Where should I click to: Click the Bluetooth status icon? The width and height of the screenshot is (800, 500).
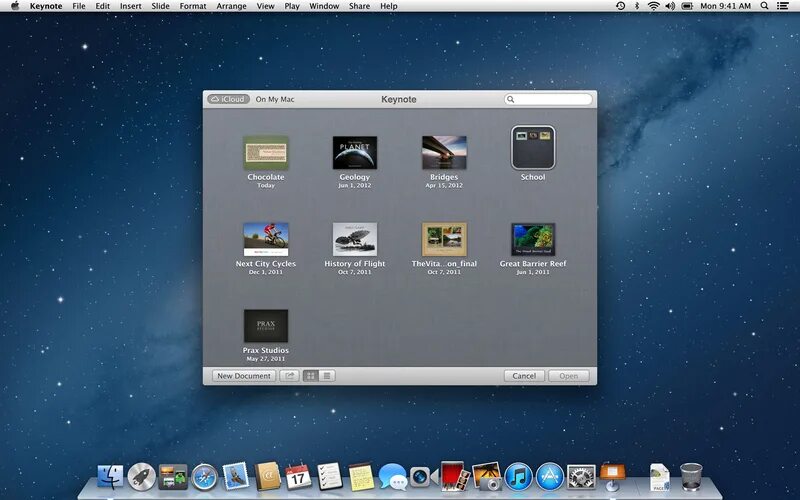[637, 6]
